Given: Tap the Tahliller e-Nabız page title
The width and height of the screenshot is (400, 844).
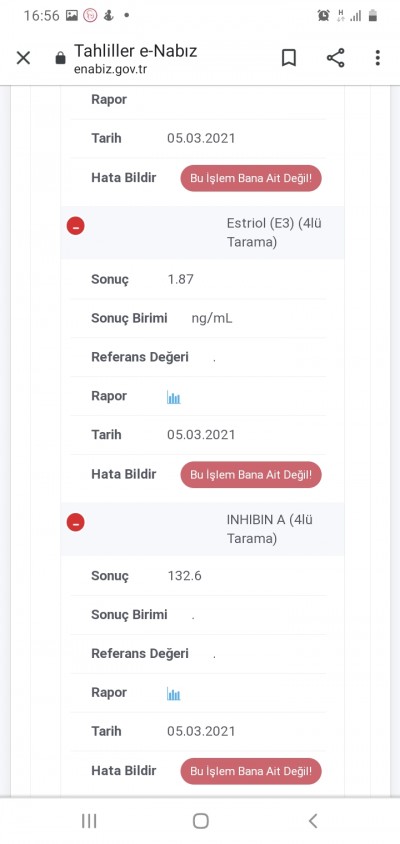Looking at the screenshot, I should (136, 51).
